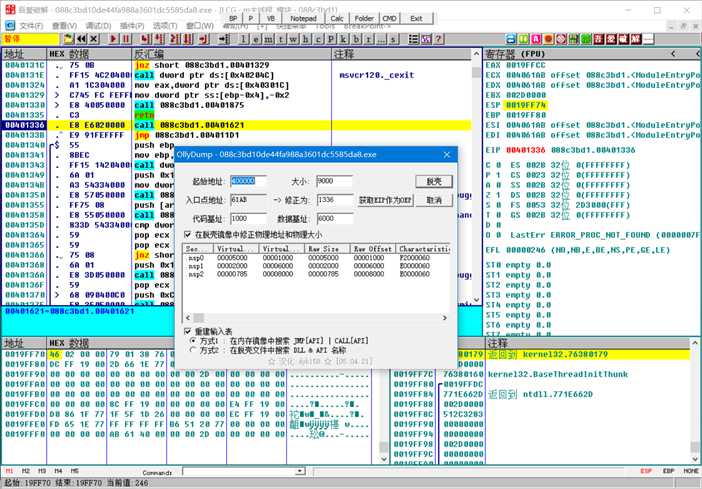Launch Notepad from the top button bar

pos(303,18)
